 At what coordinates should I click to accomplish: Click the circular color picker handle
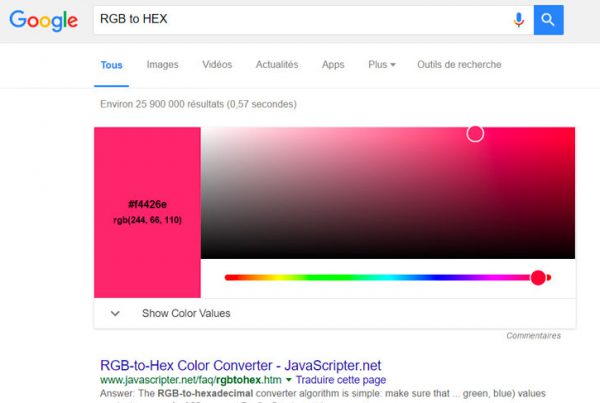coord(475,134)
